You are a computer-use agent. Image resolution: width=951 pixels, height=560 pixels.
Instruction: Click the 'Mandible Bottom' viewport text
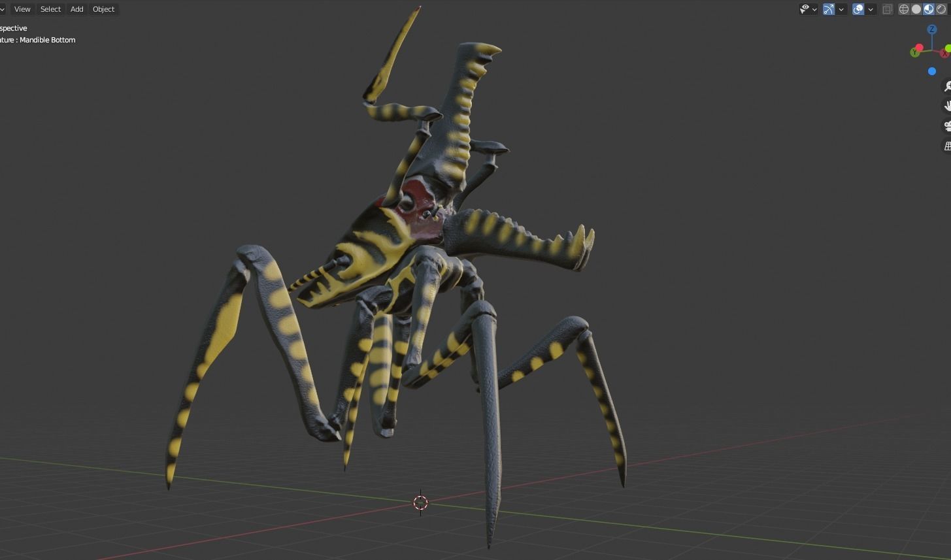[x=48, y=40]
